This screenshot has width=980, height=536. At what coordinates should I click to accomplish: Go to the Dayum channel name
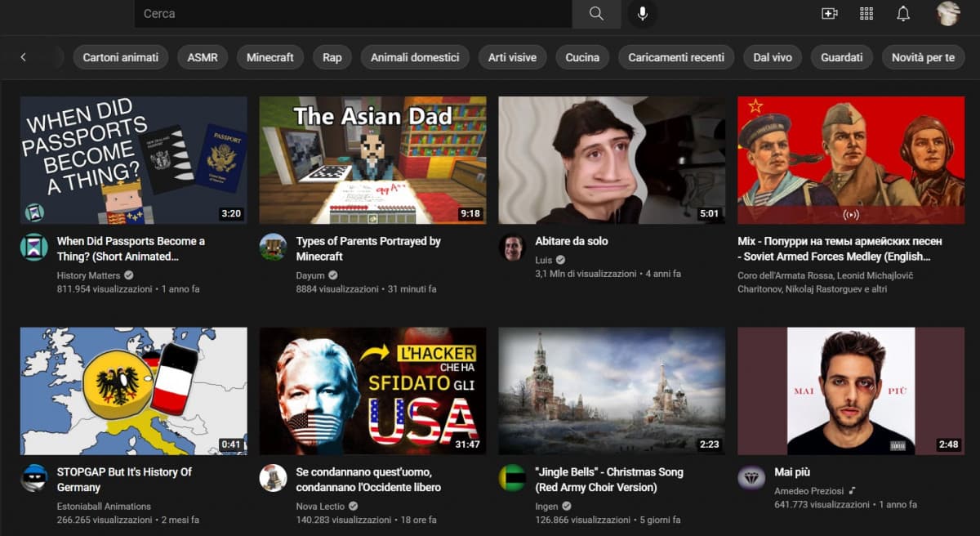click(x=310, y=275)
